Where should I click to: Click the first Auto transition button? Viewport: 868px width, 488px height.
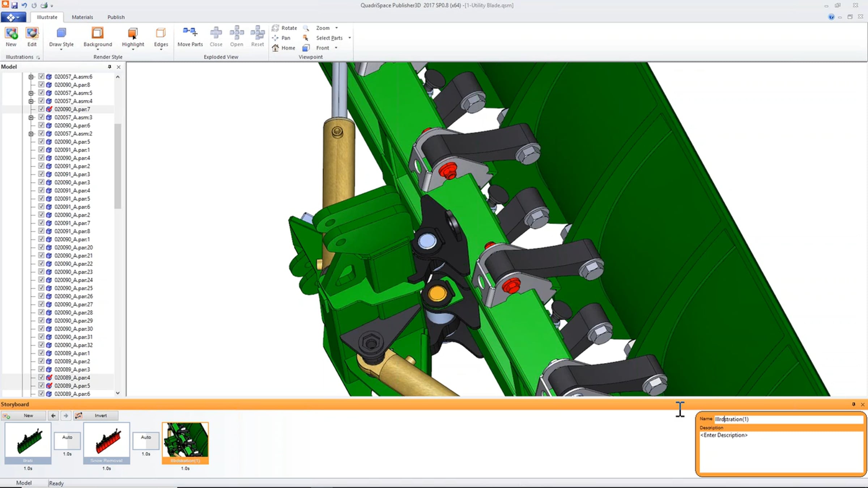[67, 441]
